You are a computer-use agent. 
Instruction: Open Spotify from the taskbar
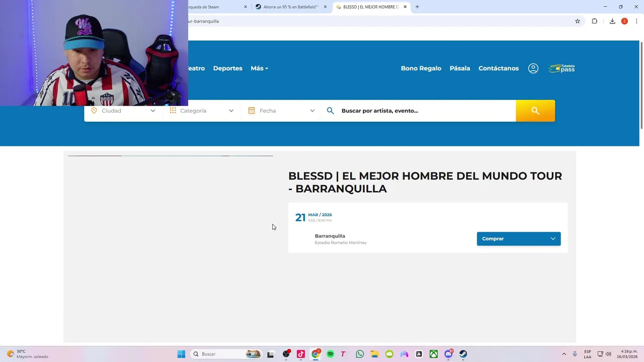[x=330, y=354]
